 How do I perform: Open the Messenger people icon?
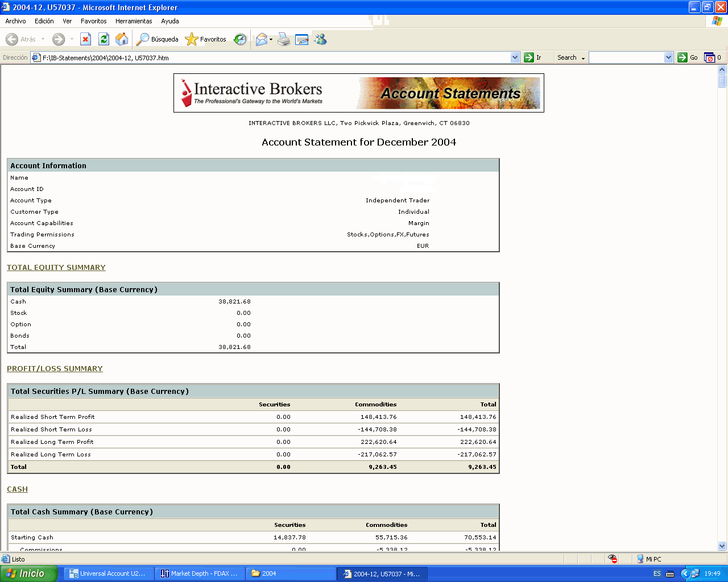(321, 39)
